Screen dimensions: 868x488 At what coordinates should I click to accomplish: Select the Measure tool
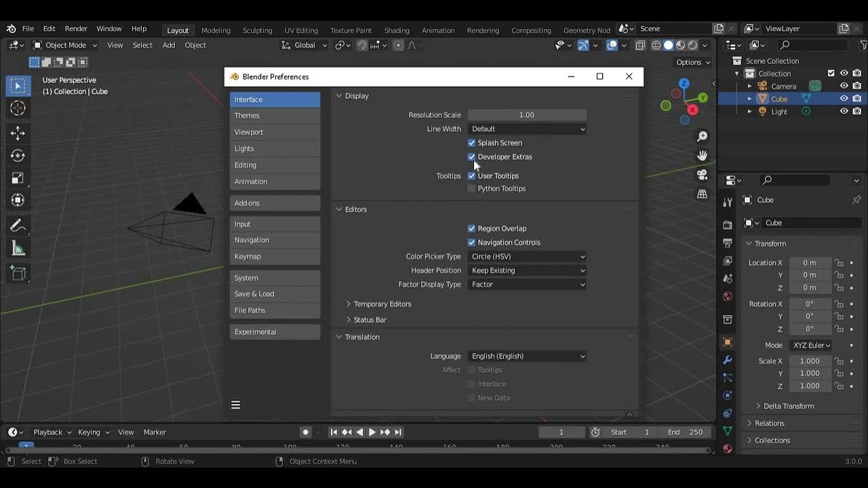click(18, 249)
